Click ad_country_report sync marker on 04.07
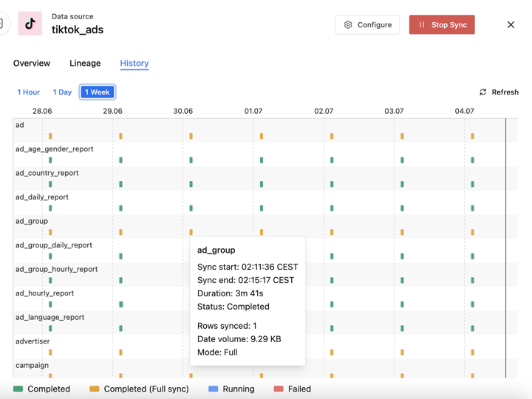 click(x=473, y=184)
